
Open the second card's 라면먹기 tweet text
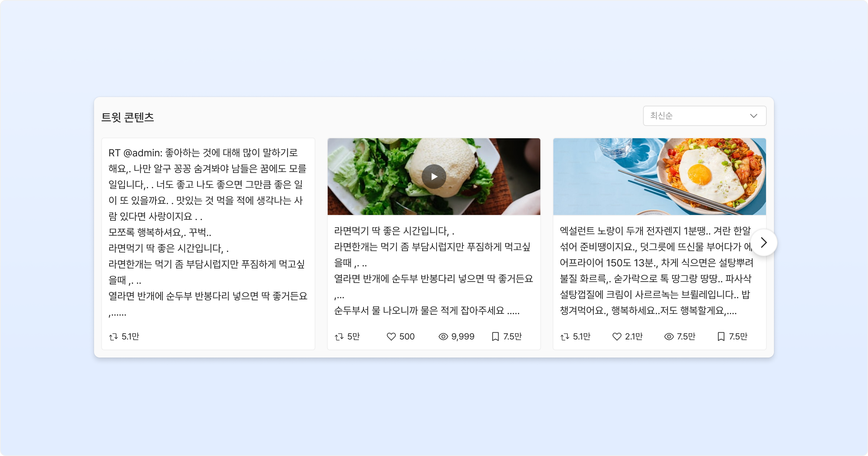pyautogui.click(x=433, y=271)
